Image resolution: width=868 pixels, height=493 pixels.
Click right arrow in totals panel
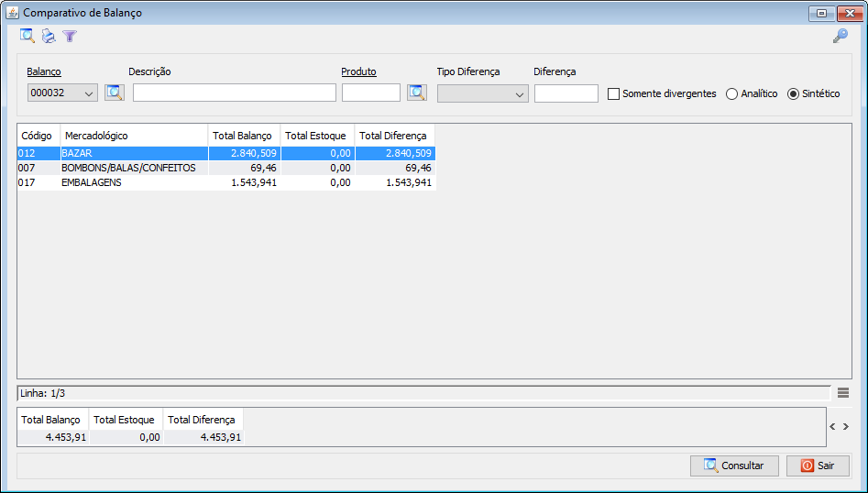point(846,426)
